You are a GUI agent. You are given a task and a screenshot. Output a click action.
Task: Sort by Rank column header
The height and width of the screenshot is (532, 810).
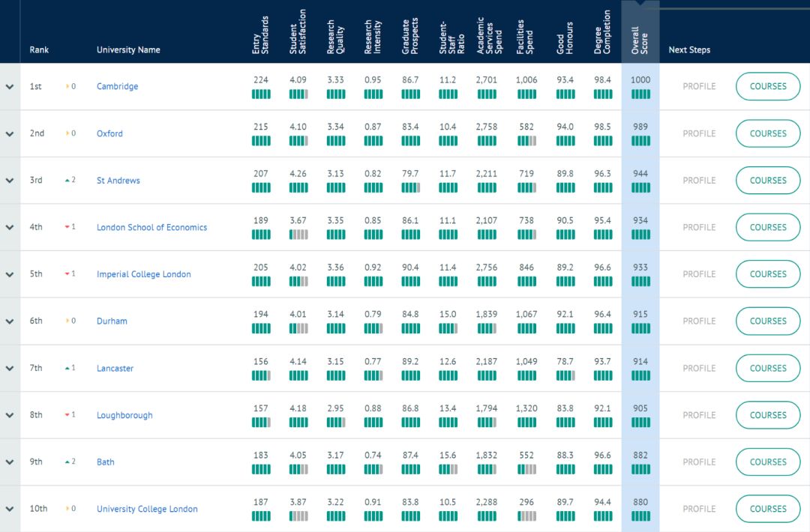click(39, 49)
